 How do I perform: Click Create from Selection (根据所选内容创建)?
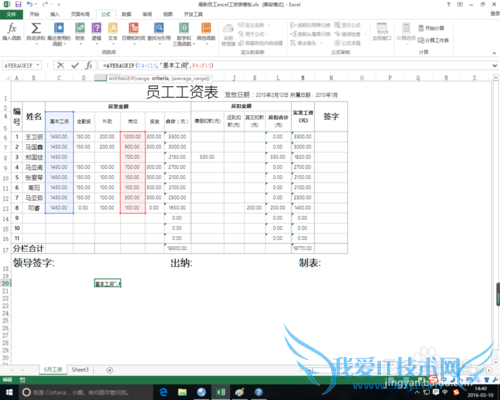(x=261, y=43)
